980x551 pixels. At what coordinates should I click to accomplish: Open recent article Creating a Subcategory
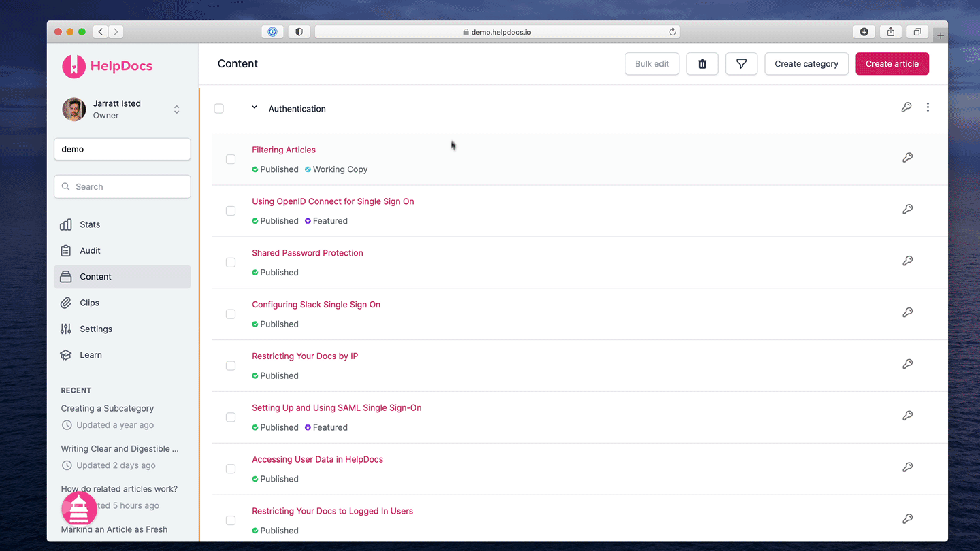(108, 409)
